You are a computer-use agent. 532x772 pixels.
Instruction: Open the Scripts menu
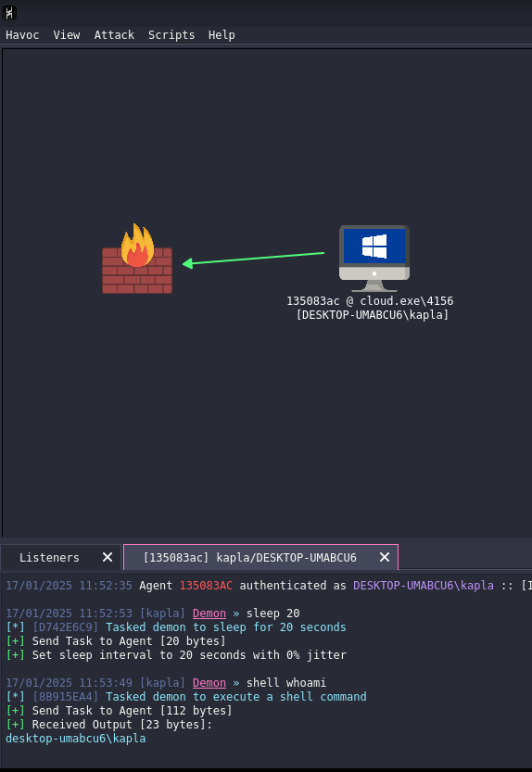tap(171, 35)
